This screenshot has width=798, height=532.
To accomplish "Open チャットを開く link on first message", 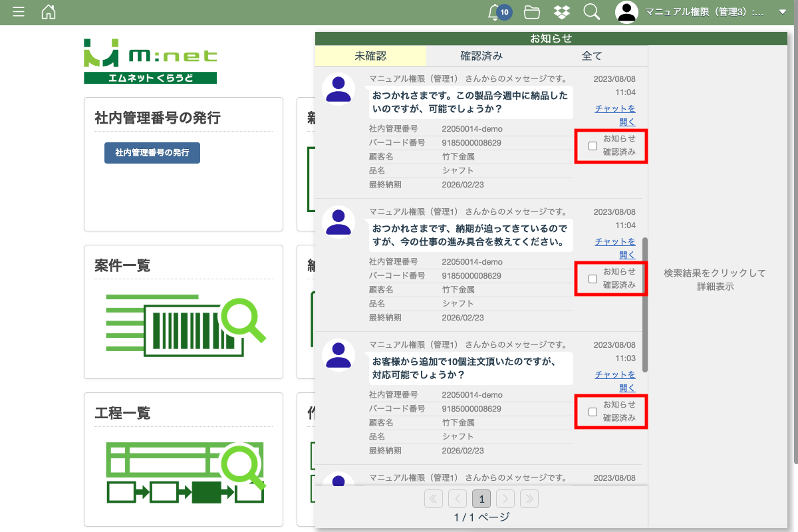I will [x=615, y=115].
